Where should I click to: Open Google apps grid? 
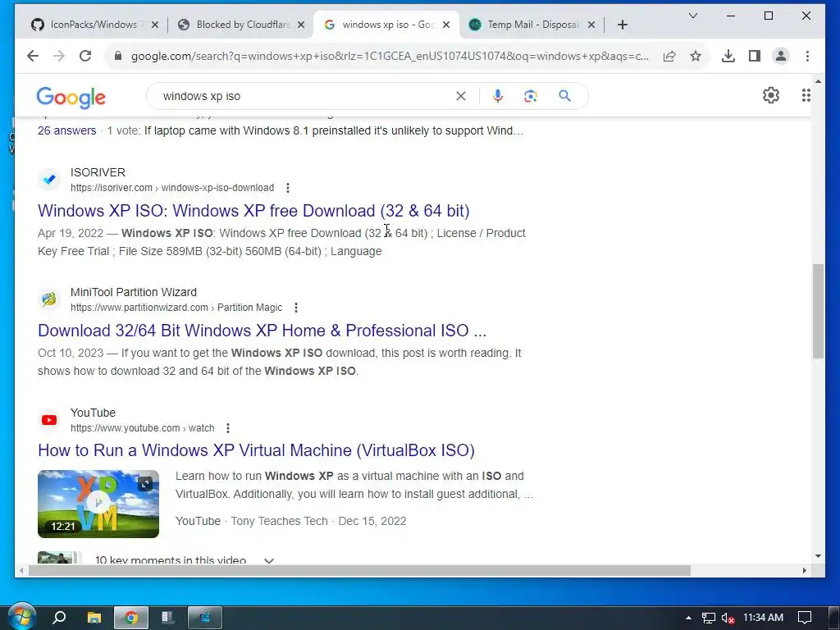tap(806, 95)
